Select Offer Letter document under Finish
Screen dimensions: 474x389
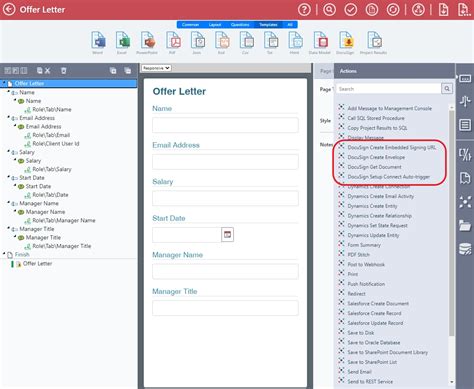(x=37, y=263)
